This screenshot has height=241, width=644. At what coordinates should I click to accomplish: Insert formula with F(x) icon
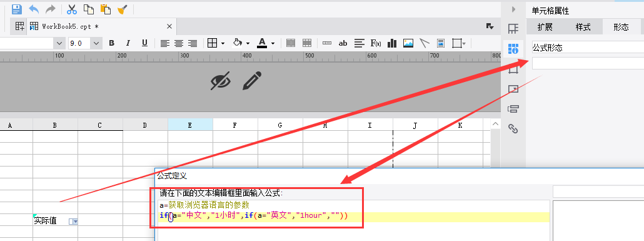pyautogui.click(x=375, y=43)
